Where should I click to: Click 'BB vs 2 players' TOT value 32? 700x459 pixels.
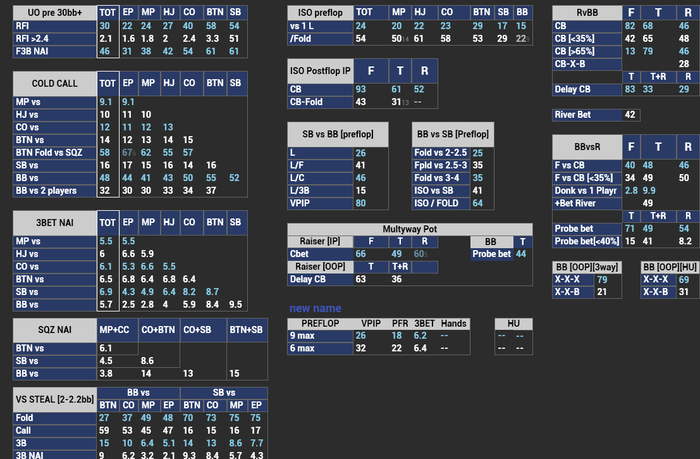(x=104, y=191)
